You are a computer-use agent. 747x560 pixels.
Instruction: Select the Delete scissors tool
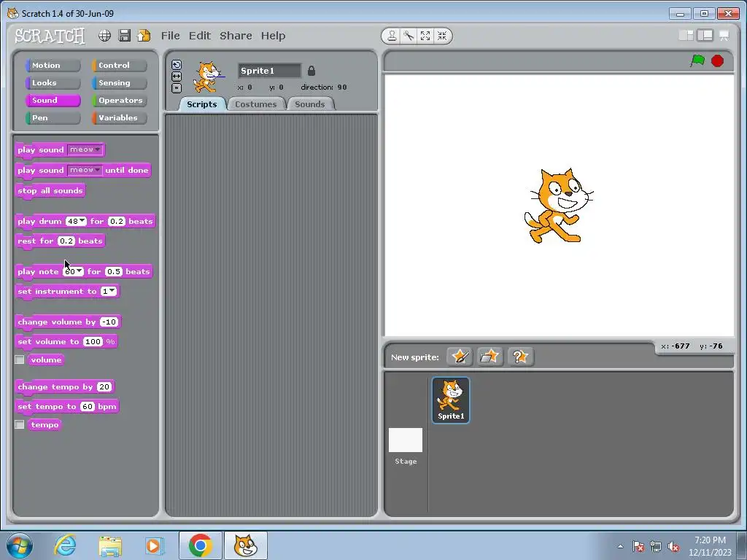409,36
